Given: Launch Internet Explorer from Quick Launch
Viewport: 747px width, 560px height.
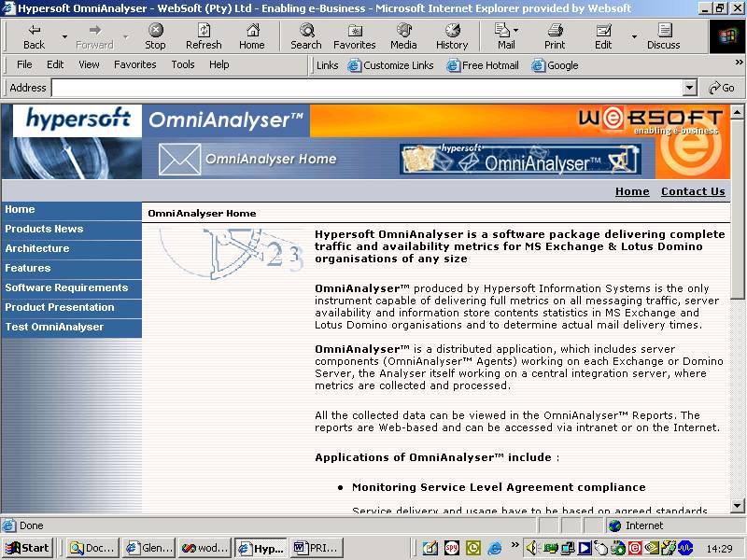Looking at the screenshot, I should [495, 549].
